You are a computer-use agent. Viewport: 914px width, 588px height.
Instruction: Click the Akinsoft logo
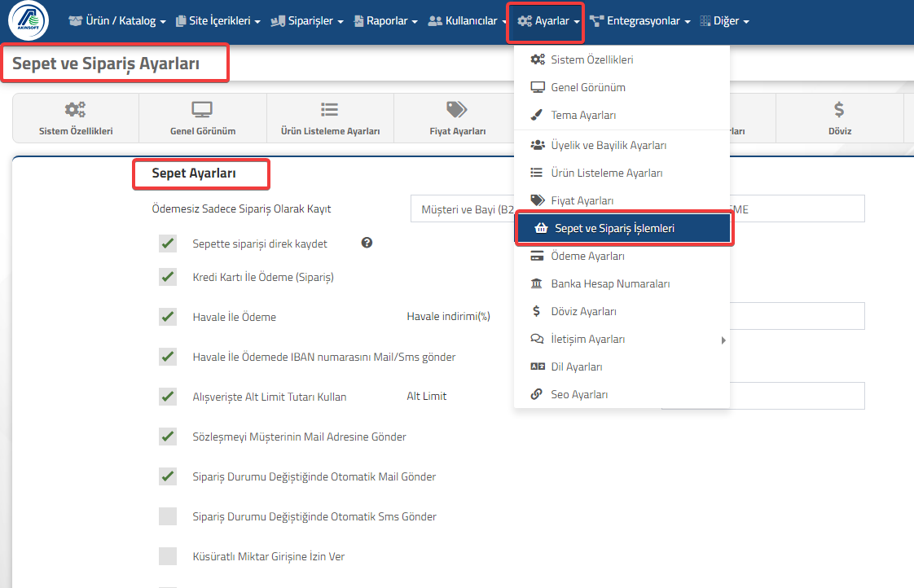click(28, 20)
